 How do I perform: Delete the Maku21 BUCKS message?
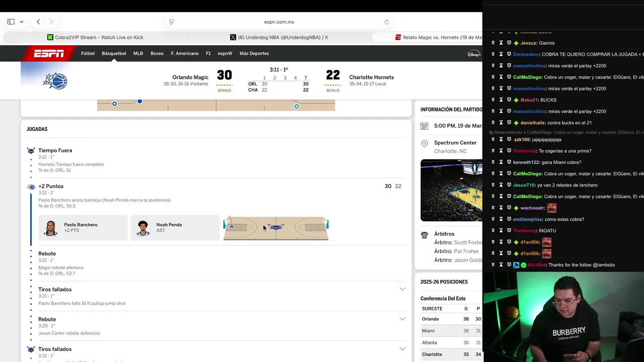[493, 100]
